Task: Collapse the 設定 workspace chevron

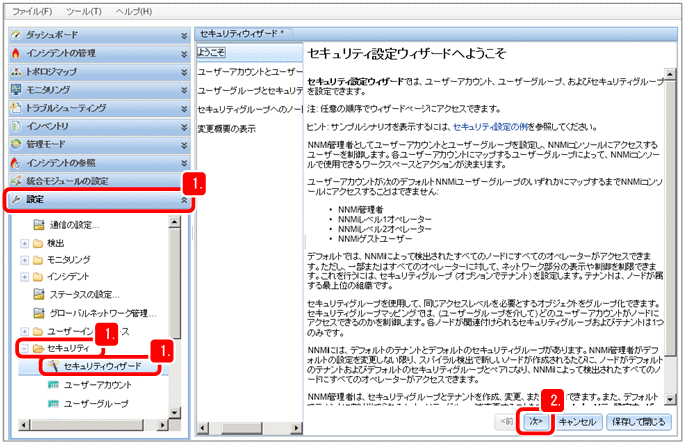Action: [x=184, y=200]
